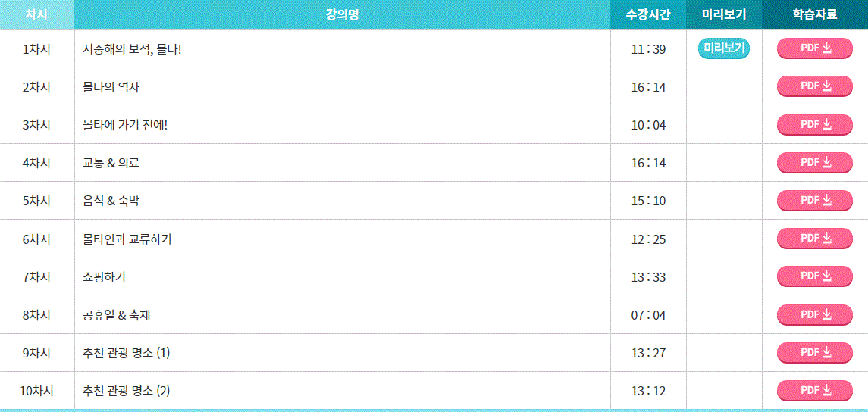
Task: Download PDF for 쇼핑하기 lesson
Action: coord(815,276)
